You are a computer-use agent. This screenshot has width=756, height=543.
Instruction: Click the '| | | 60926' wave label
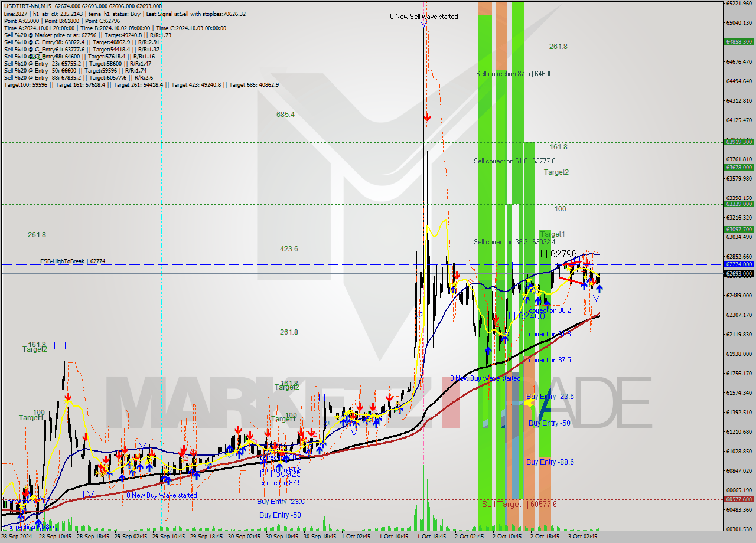tap(282, 473)
